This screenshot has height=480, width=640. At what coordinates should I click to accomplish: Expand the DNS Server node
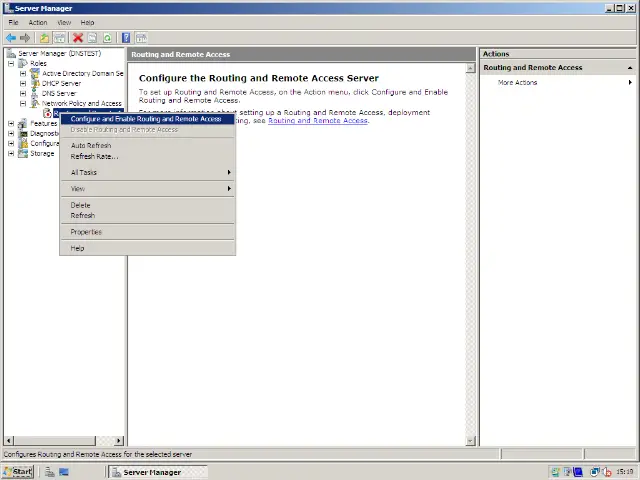click(x=23, y=93)
